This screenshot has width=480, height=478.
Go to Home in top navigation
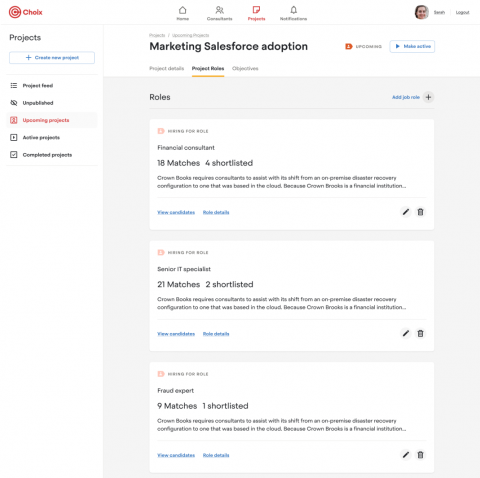click(x=183, y=13)
